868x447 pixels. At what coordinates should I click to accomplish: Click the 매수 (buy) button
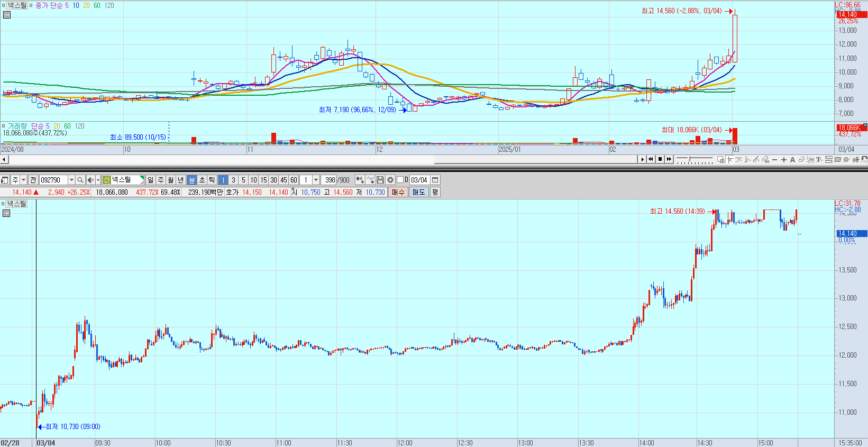coord(398,192)
